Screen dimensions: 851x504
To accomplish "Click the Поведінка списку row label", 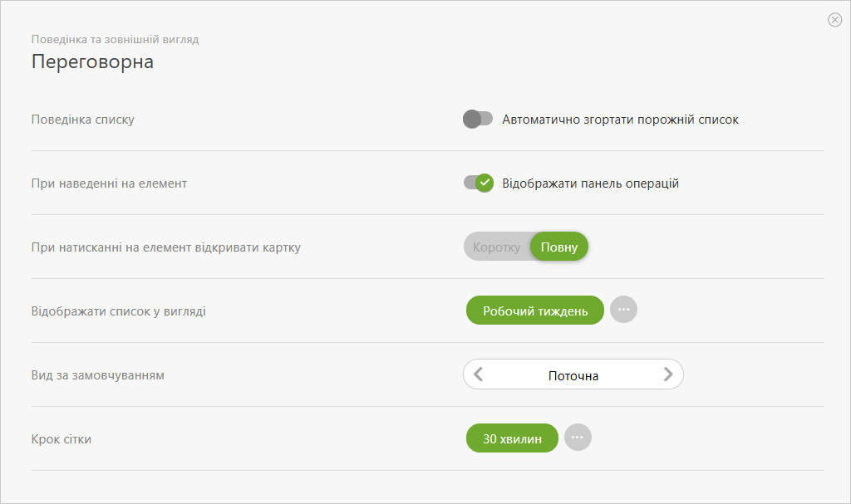I will 83,120.
